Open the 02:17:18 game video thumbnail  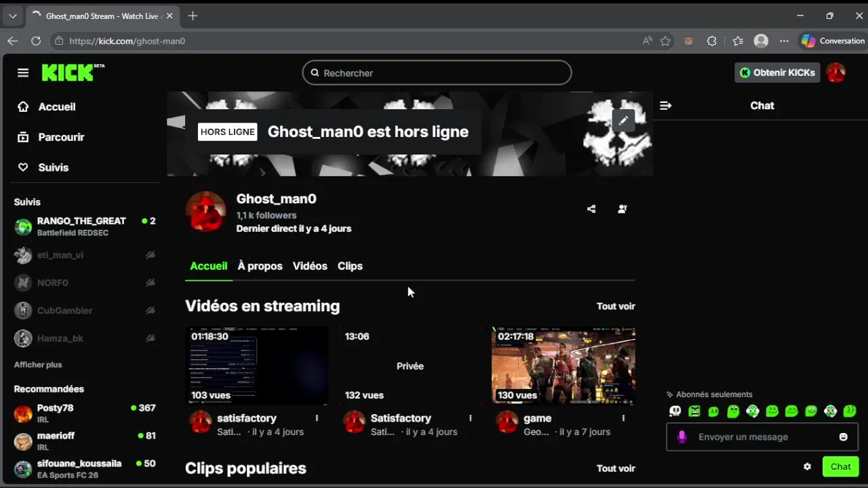[x=564, y=365]
